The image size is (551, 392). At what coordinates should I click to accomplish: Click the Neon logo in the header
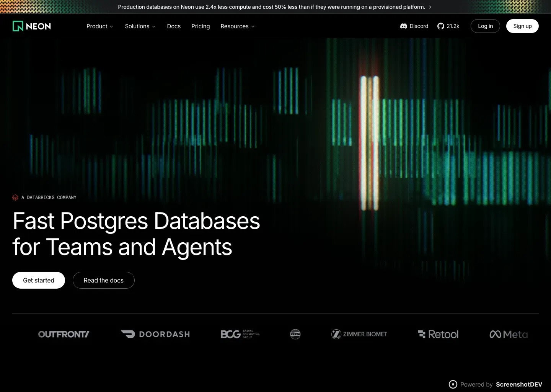32,26
